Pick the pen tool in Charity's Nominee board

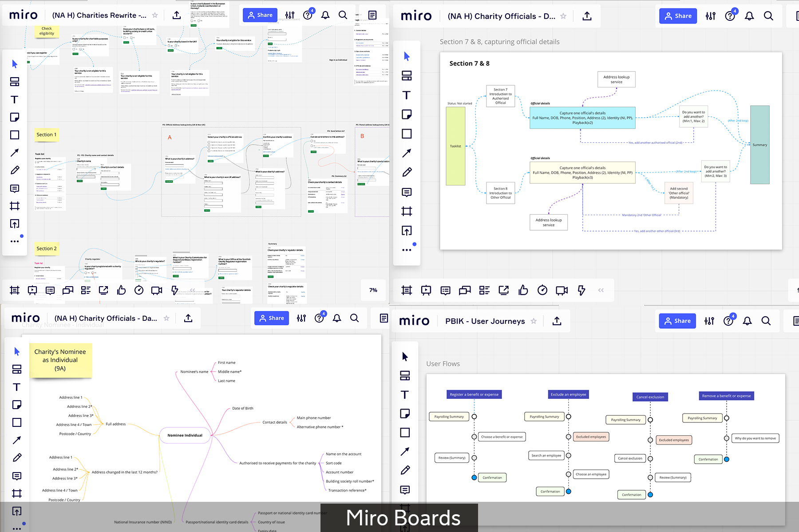pyautogui.click(x=17, y=457)
